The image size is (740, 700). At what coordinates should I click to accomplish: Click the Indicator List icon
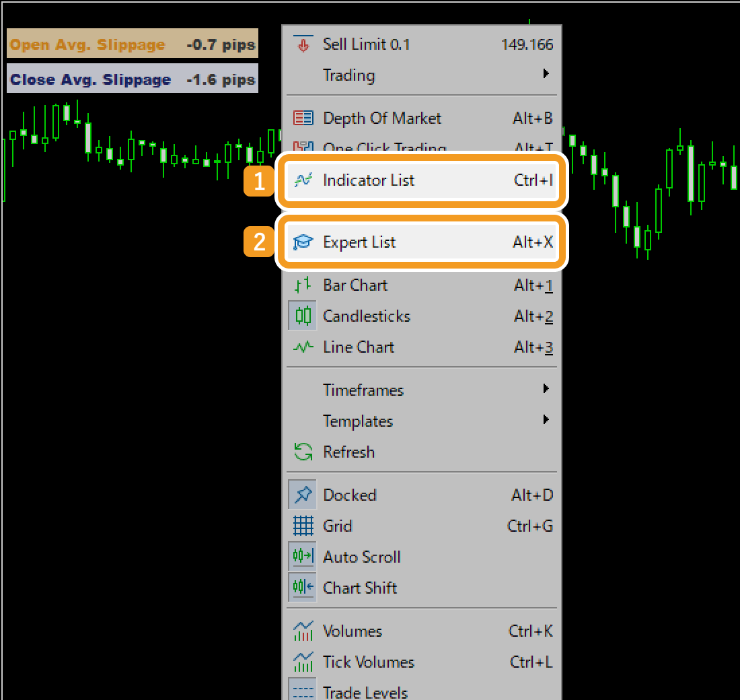(x=303, y=180)
